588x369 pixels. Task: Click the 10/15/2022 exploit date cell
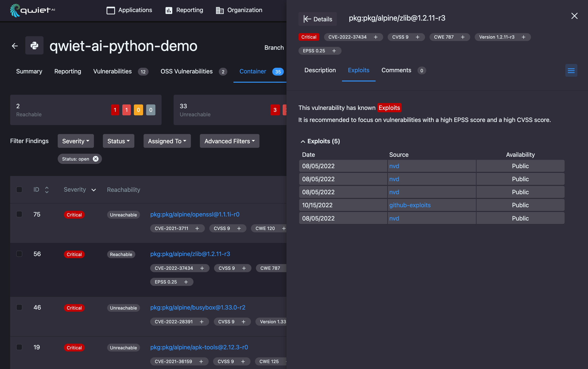tap(343, 205)
